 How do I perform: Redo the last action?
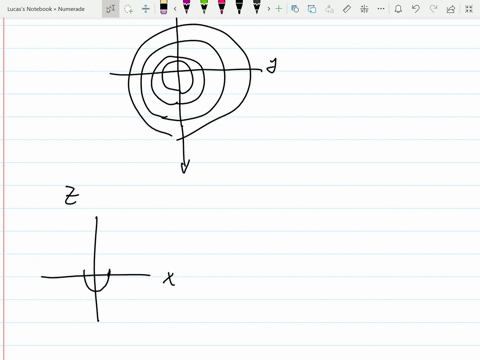433,9
